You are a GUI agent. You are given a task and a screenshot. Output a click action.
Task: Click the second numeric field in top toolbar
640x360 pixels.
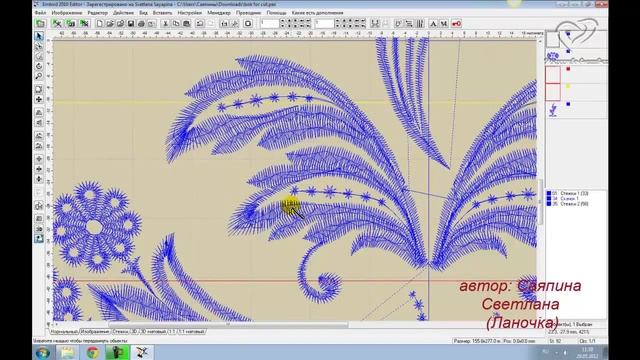(324, 24)
